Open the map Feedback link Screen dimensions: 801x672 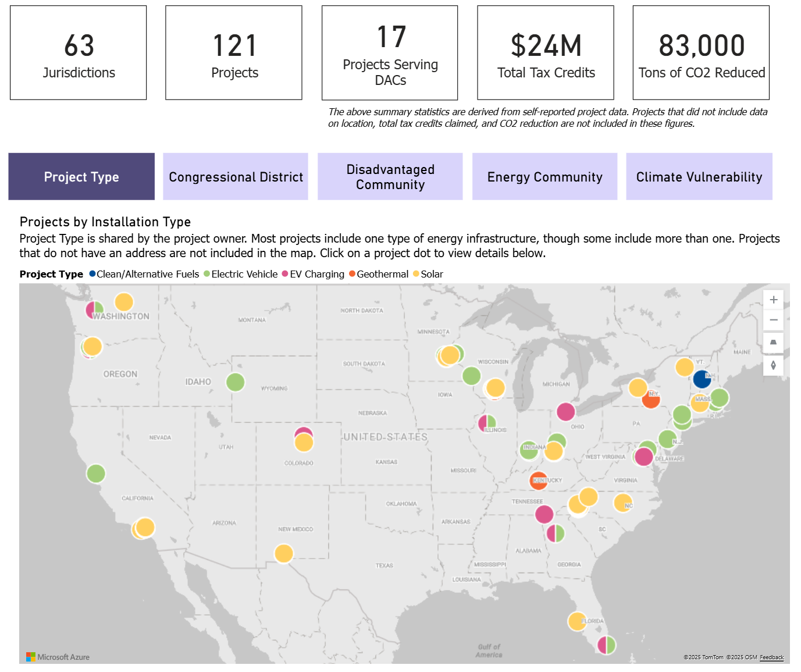pyautogui.click(x=771, y=657)
